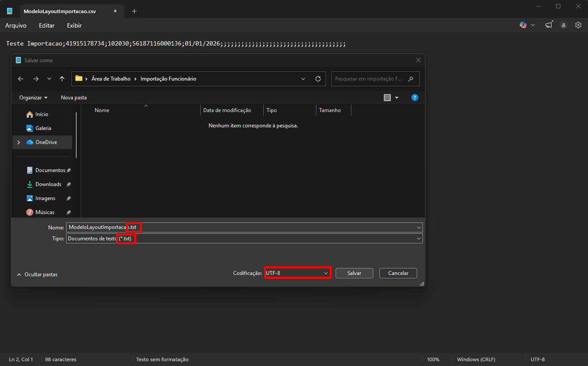Open the Arquivo menu
Image resolution: width=588 pixels, height=366 pixels.
click(x=16, y=25)
